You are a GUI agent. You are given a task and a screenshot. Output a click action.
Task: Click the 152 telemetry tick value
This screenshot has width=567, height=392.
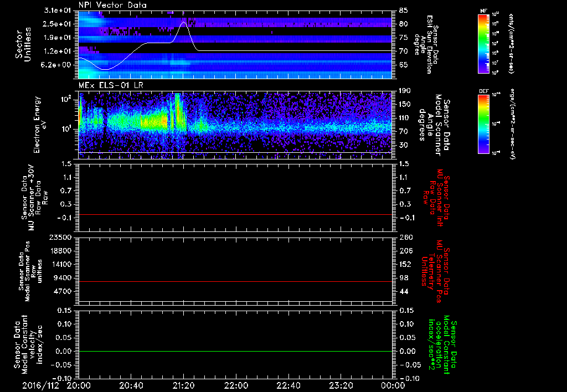click(x=405, y=264)
